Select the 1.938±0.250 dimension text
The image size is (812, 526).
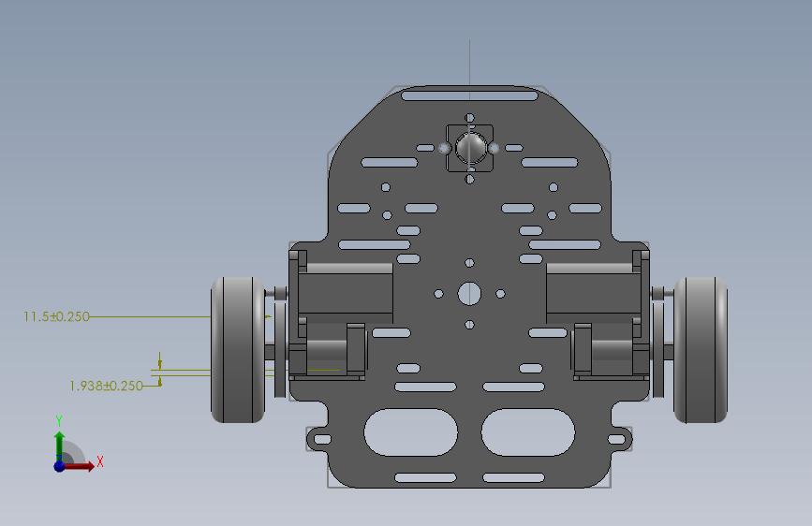(x=106, y=386)
